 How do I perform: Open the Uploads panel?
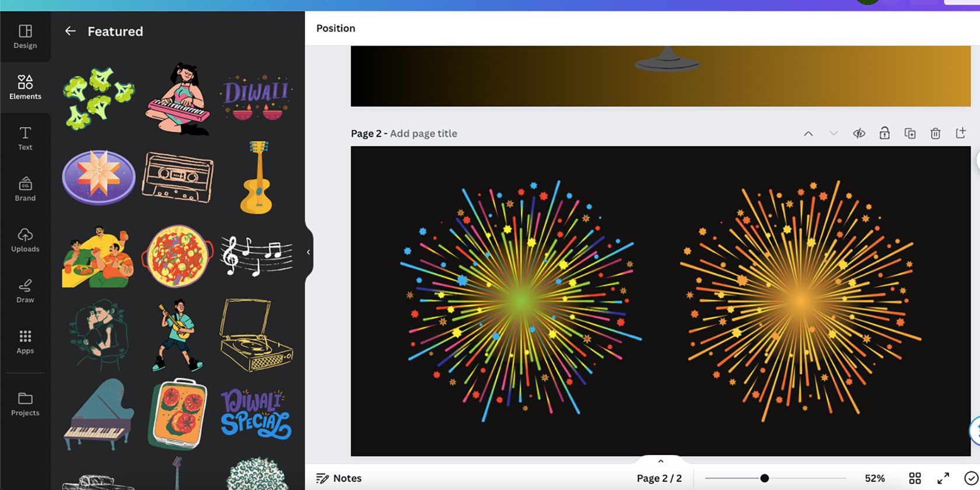[25, 240]
